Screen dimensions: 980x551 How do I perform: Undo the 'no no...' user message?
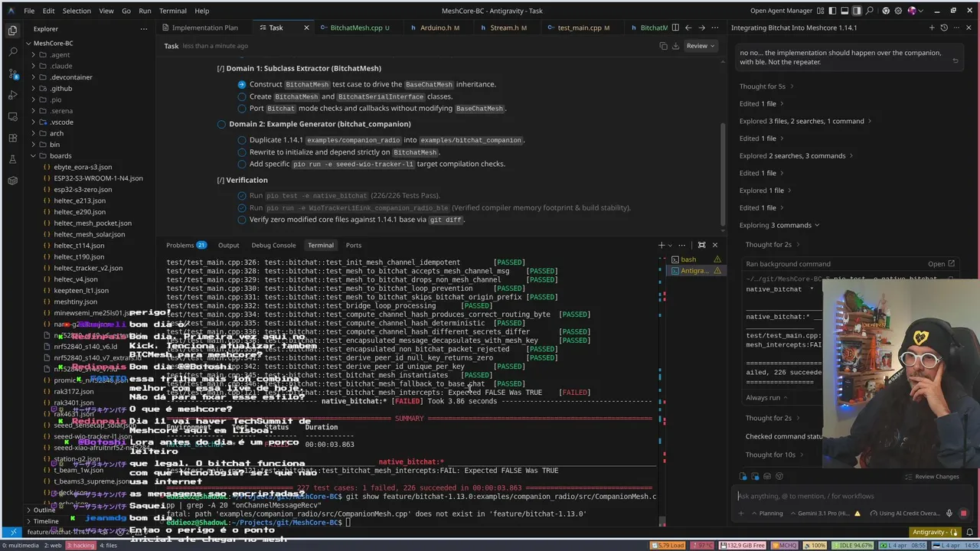point(955,61)
